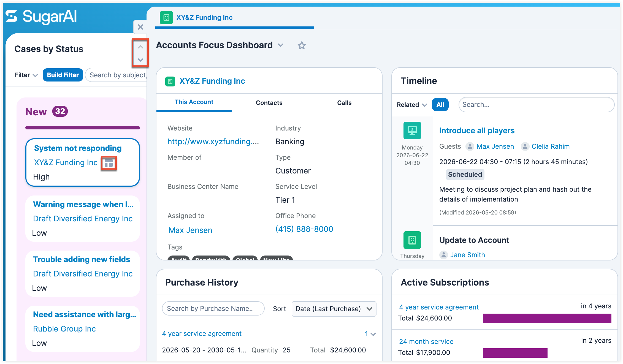Close the Cases by Status side panel

click(x=140, y=27)
